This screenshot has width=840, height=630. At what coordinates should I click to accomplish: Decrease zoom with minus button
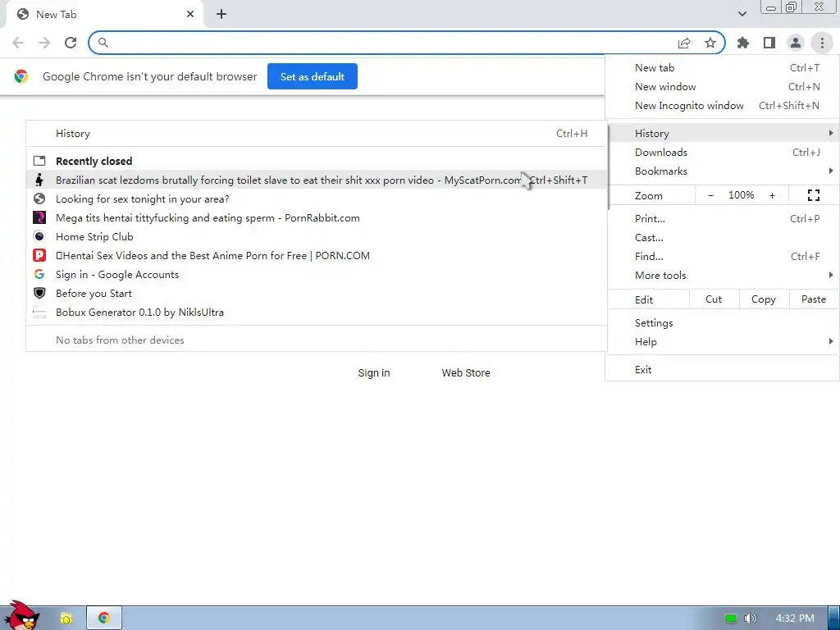click(710, 195)
